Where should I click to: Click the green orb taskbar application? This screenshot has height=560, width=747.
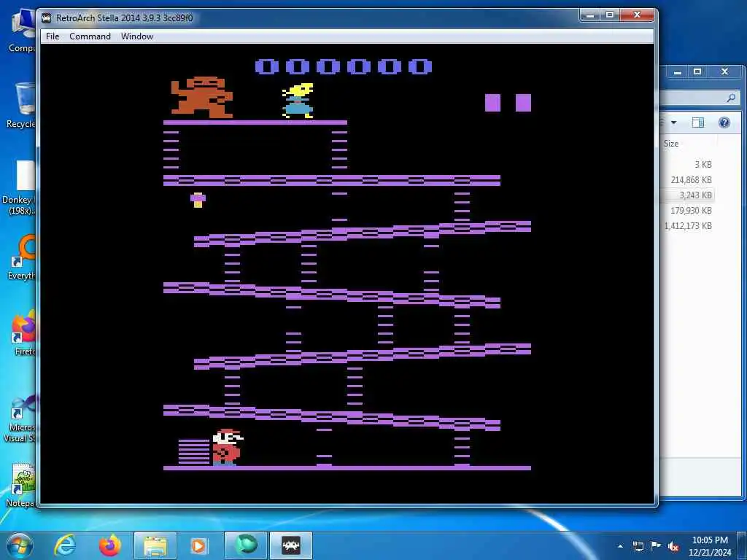[245, 545]
